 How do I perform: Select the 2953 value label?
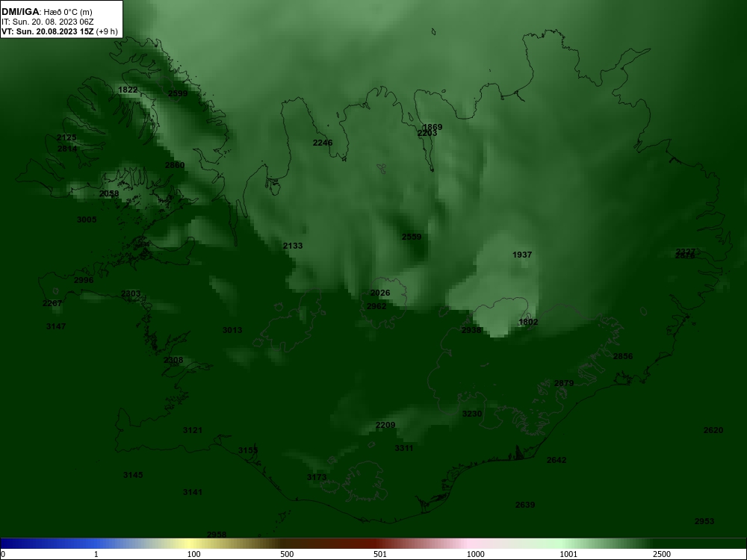coord(704,521)
